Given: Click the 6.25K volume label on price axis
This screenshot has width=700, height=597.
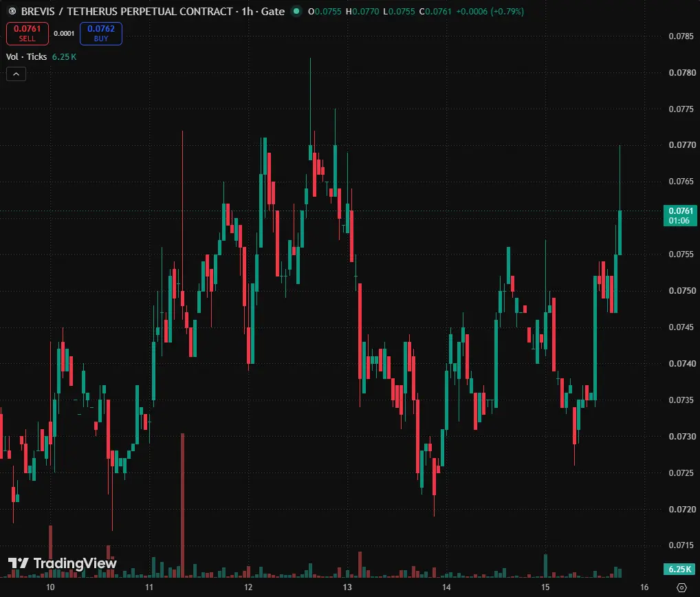Looking at the screenshot, I should point(679,569).
